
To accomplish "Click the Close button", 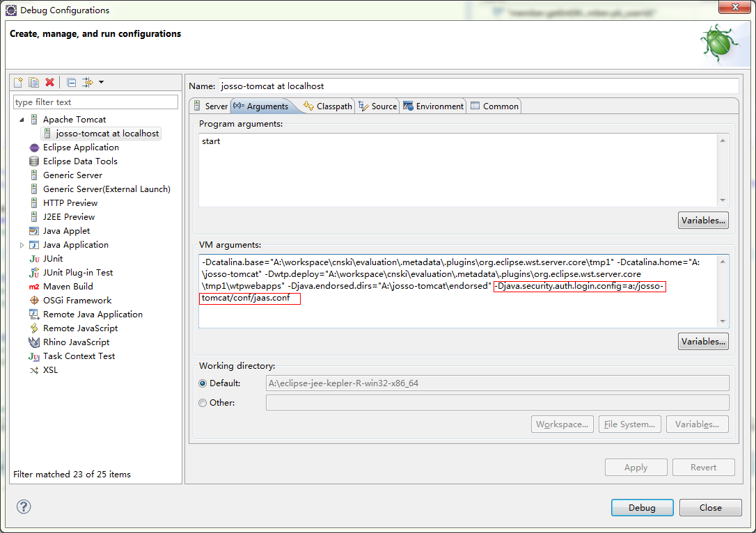I will pyautogui.click(x=710, y=507).
